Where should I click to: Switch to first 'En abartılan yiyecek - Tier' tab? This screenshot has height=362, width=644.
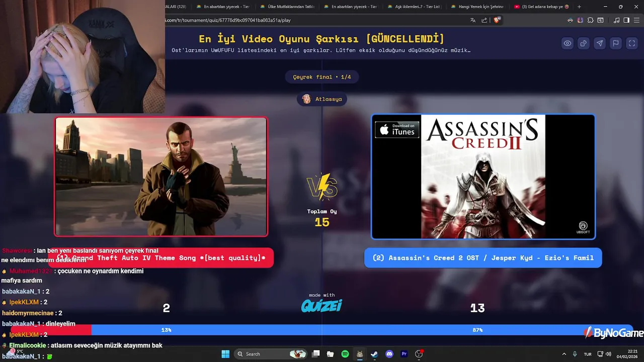pos(223,7)
